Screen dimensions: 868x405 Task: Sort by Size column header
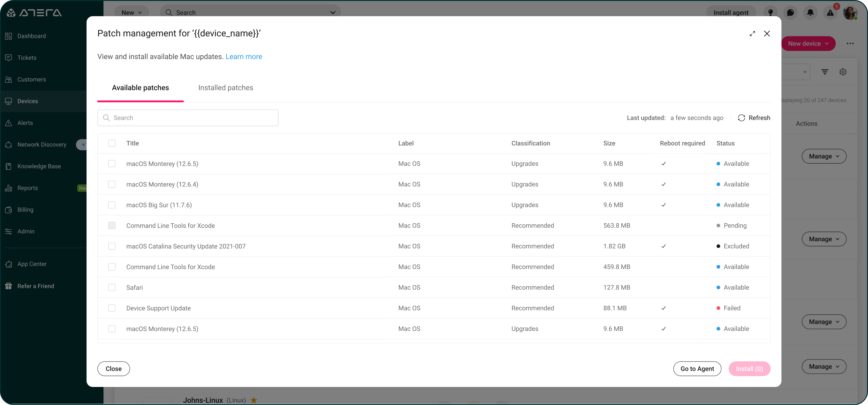tap(609, 143)
